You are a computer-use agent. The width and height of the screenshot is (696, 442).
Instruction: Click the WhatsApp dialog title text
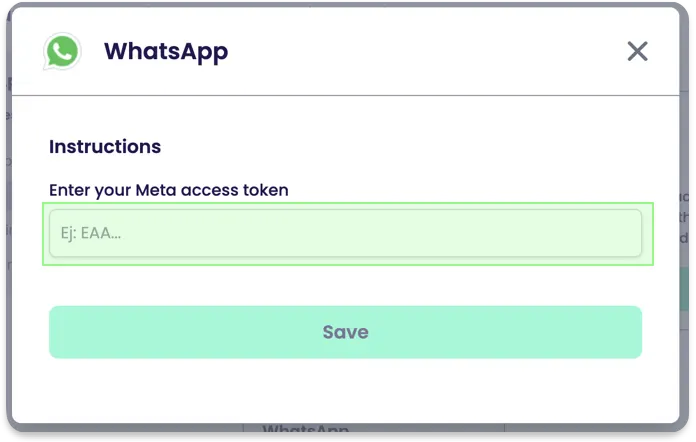pyautogui.click(x=166, y=51)
